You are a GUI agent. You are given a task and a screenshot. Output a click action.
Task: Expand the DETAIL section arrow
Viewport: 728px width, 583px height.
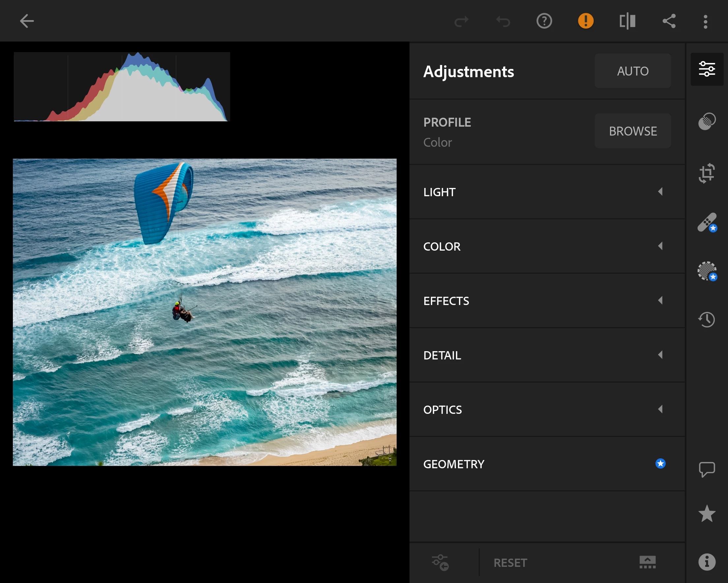click(660, 355)
